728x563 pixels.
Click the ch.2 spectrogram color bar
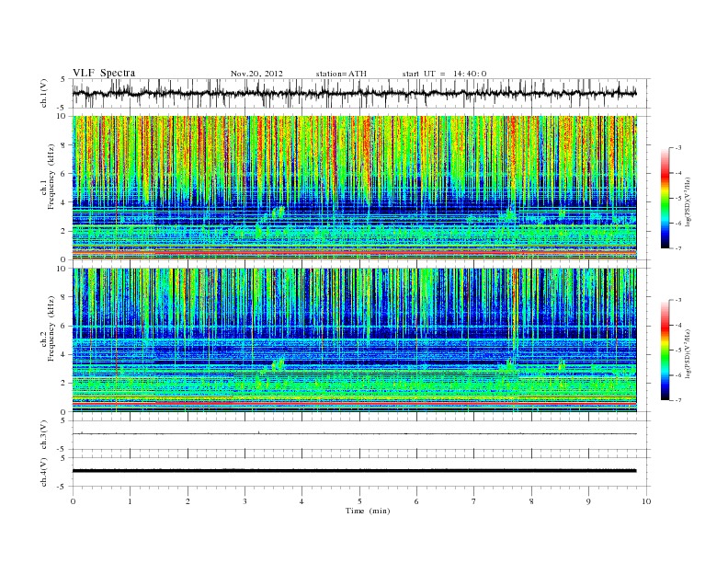[665, 350]
